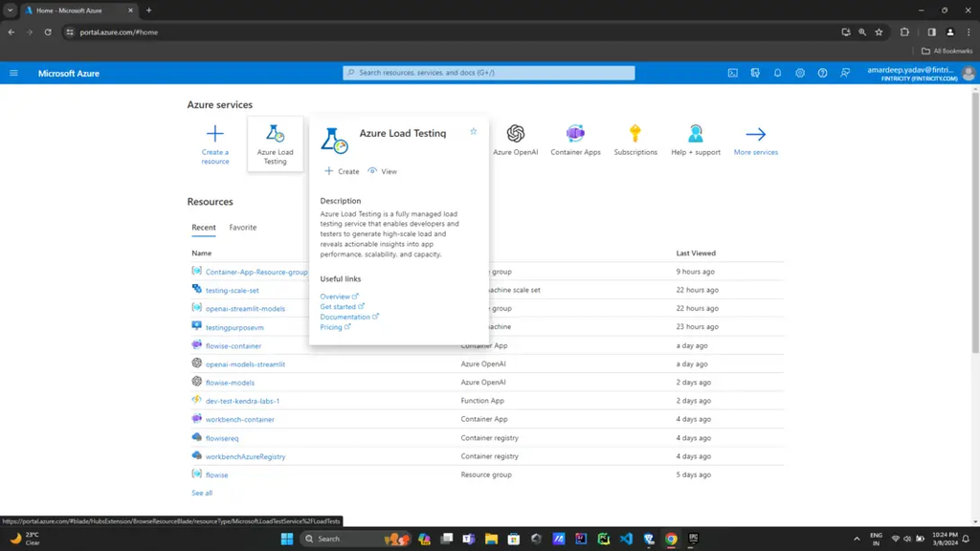The image size is (980, 551).
Task: Open the Container Apps service
Action: 575,141
